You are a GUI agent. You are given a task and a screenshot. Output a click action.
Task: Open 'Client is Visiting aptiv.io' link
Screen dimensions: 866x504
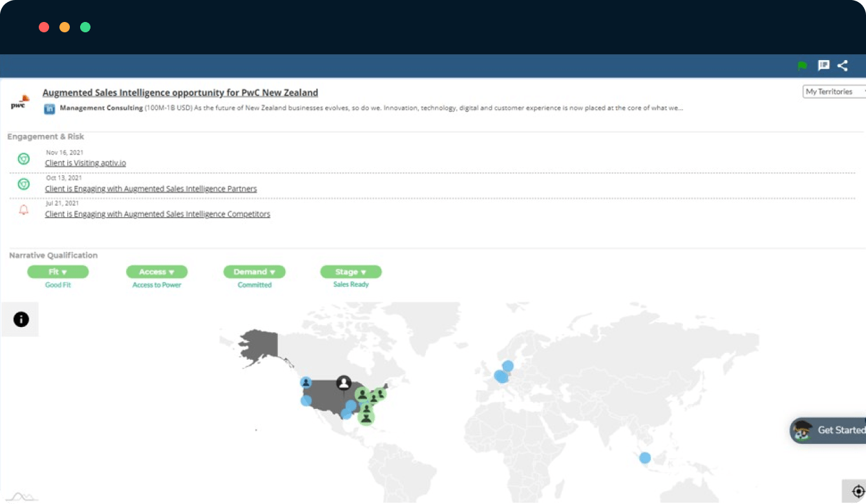pyautogui.click(x=85, y=163)
